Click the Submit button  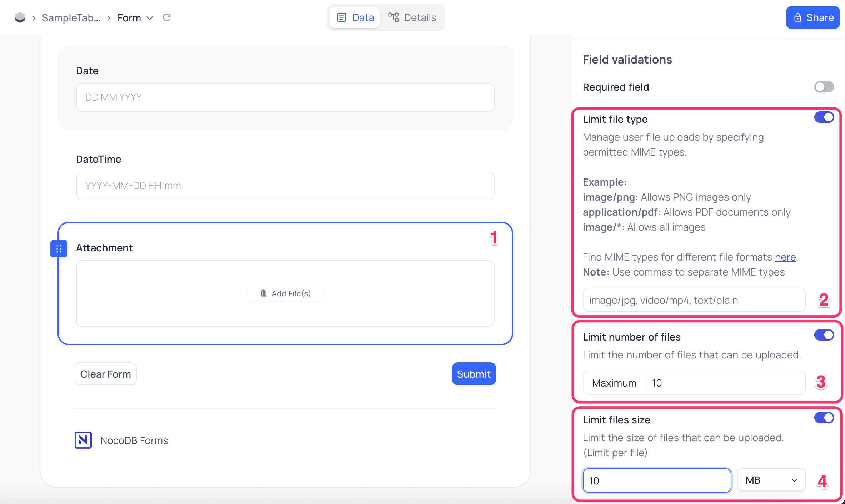pos(474,374)
